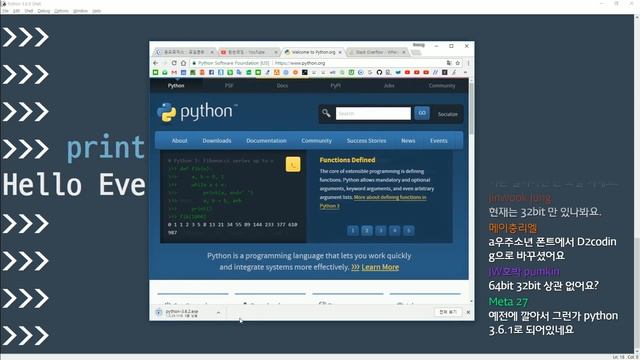Show slide 1 of the code carousel

click(x=353, y=231)
